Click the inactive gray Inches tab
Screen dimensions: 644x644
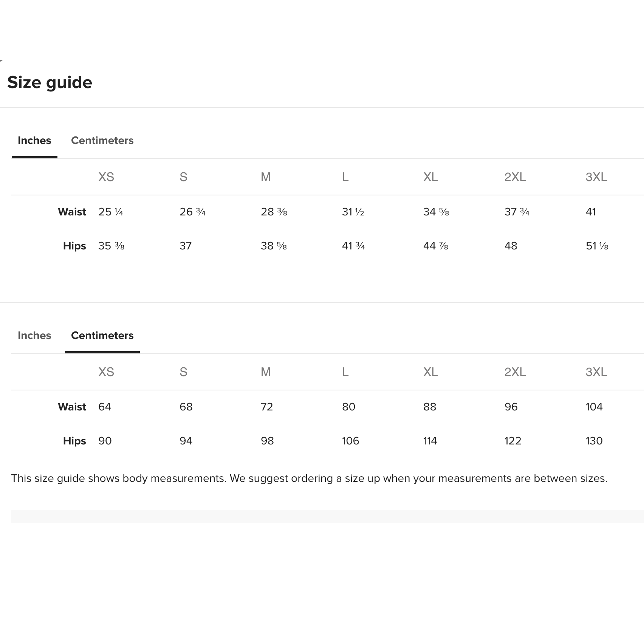pyautogui.click(x=34, y=336)
